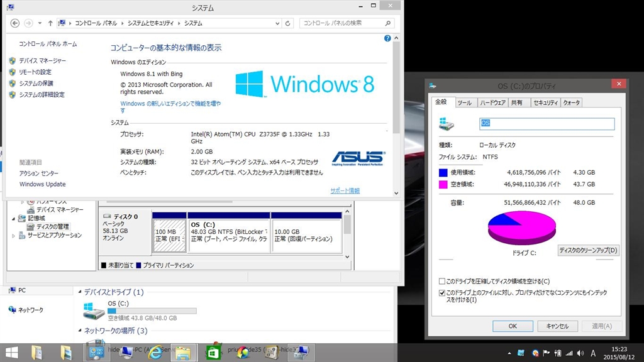Viewport: 644px width, 362px height.
Task: Tick the compress this drive checkbox
Action: click(x=442, y=282)
